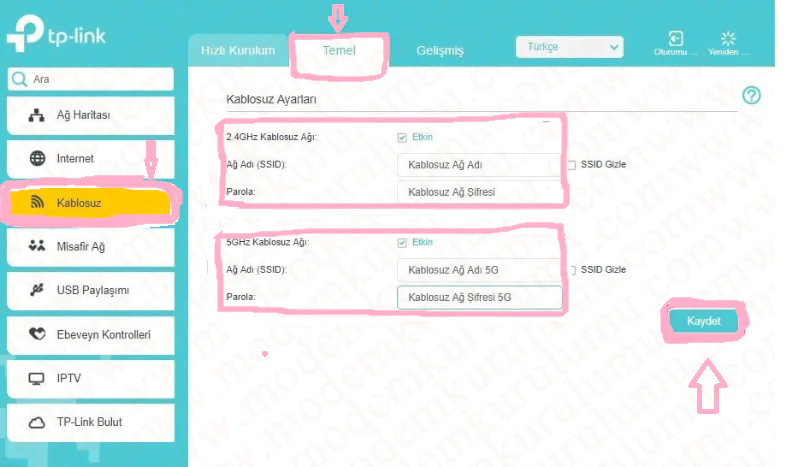Open USB Paylaşımı menu item
This screenshot has width=797, height=467.
point(90,290)
